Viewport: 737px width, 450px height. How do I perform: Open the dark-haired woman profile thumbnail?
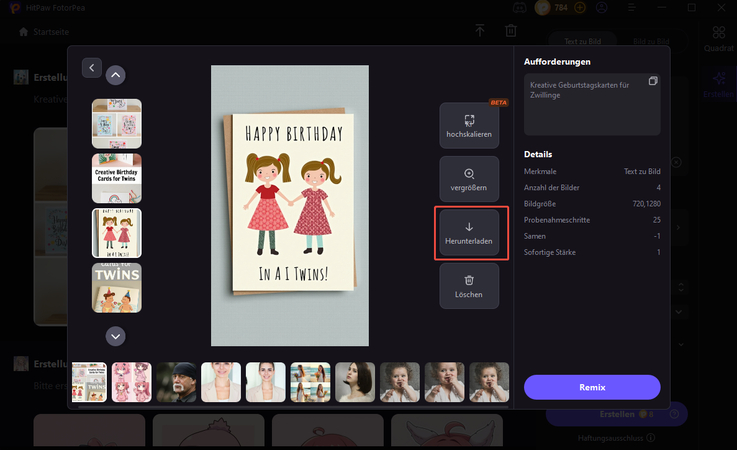(355, 382)
